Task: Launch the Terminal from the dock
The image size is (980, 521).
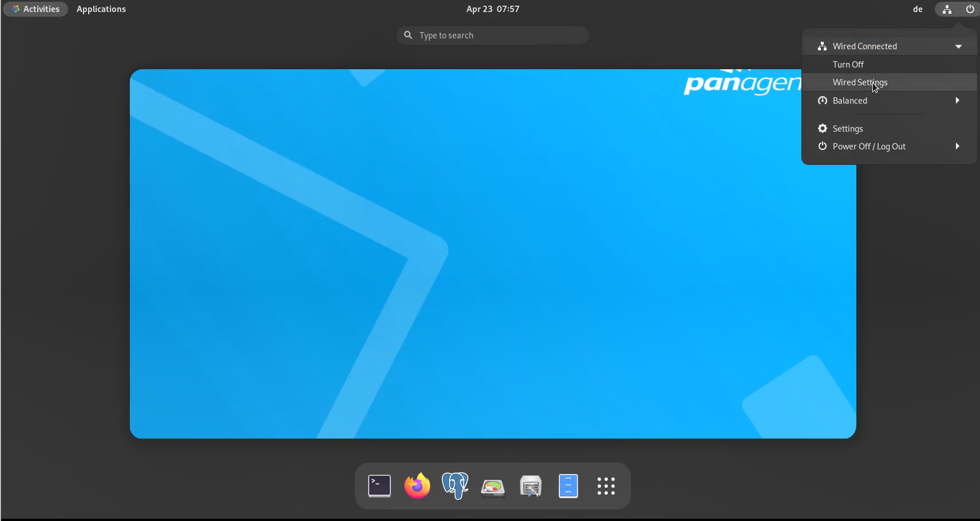Action: tap(380, 486)
